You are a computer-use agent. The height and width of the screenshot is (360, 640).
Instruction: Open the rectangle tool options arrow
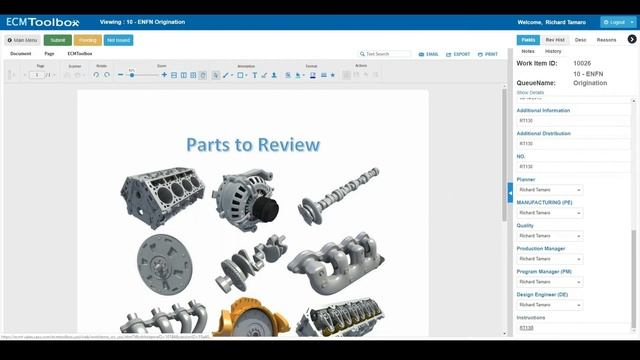click(247, 76)
